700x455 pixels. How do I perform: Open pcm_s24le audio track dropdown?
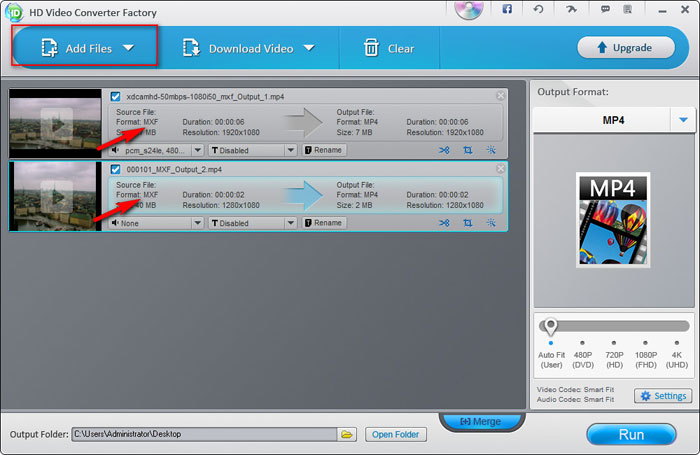[198, 150]
